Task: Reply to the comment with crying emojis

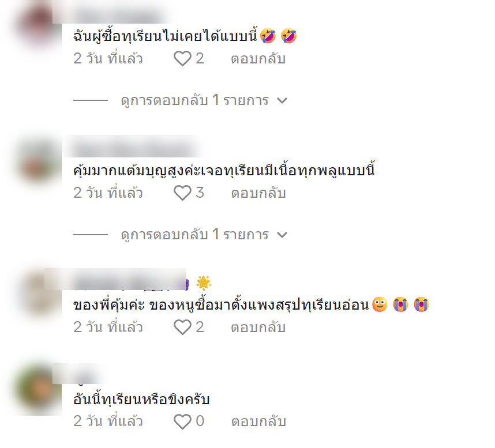Action: [258, 327]
